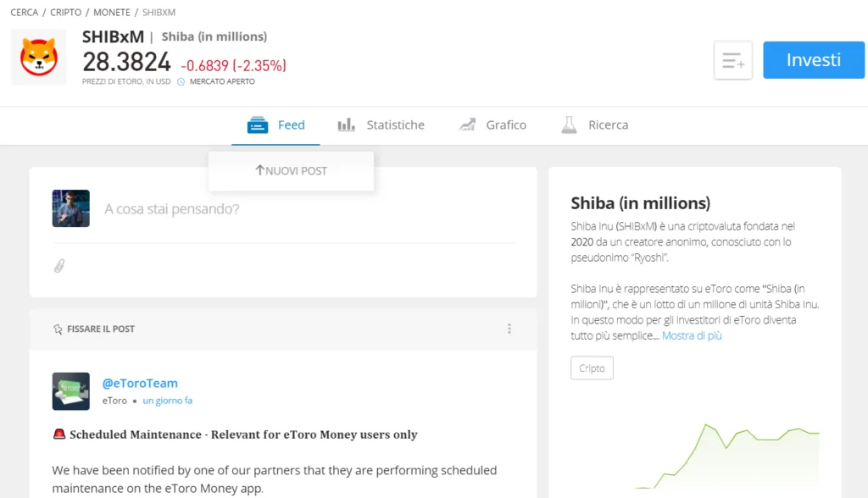Screen dimensions: 868x498
Task: Click the Ricerca flask icon
Action: pyautogui.click(x=569, y=125)
